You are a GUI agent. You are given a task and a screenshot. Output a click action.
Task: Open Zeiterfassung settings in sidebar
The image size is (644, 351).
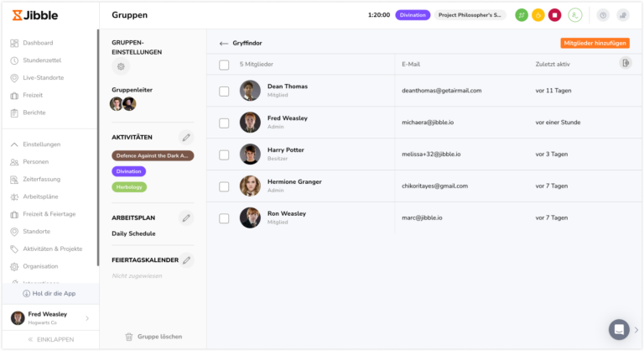41,179
